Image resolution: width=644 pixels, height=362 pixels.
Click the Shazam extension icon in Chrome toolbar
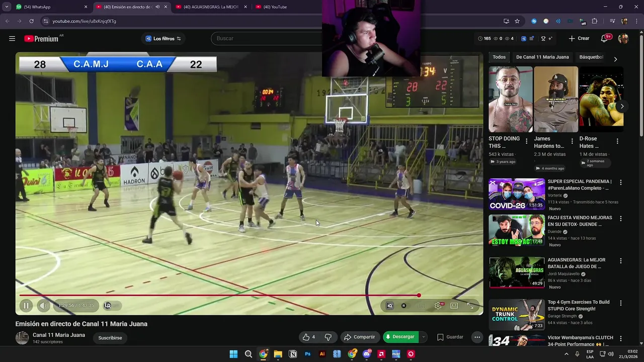(534, 21)
